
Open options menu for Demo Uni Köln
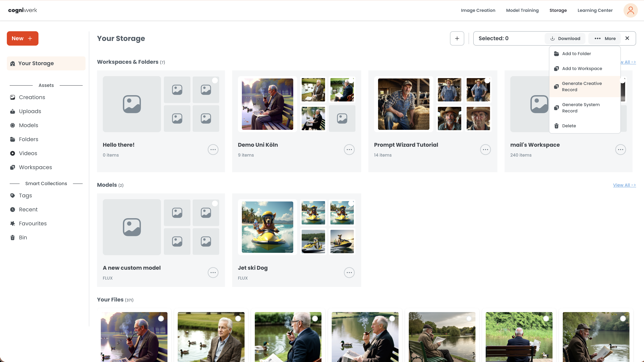coord(349,150)
